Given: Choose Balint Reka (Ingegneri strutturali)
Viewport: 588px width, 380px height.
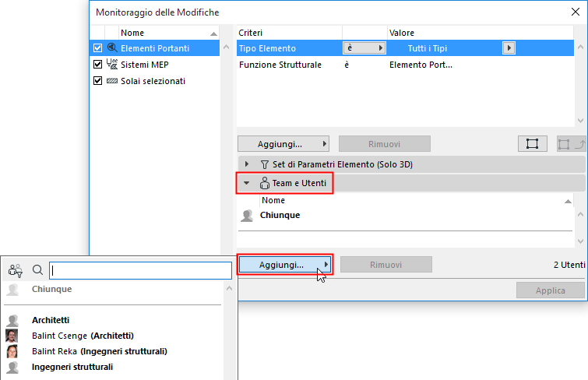Looking at the screenshot, I should click(x=100, y=351).
